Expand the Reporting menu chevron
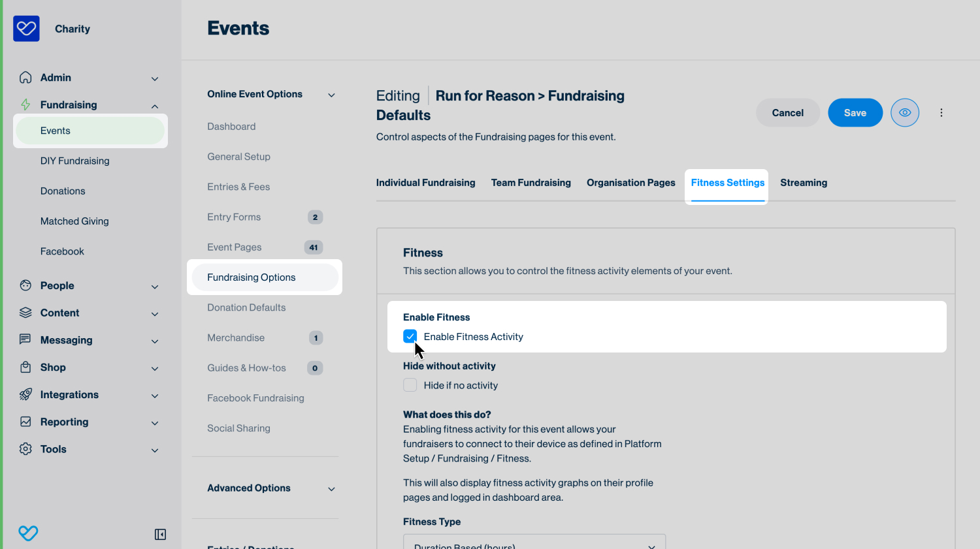This screenshot has height=549, width=980. pos(155,423)
